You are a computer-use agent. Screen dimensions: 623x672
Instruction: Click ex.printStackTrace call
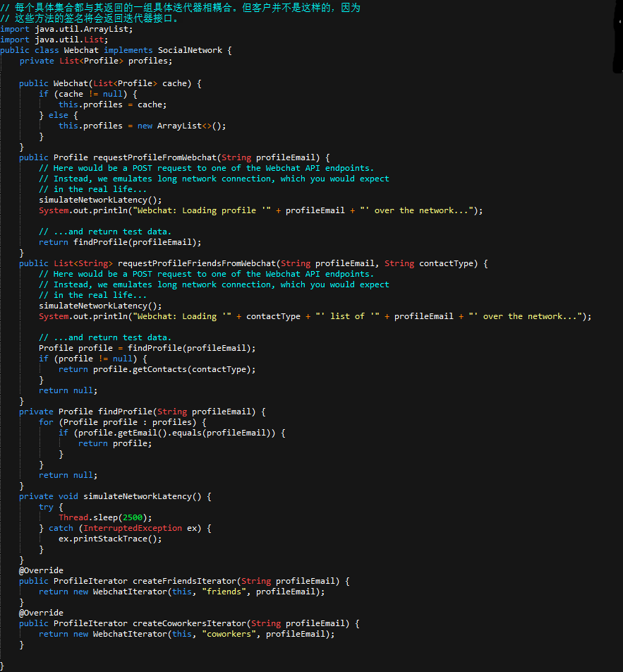pos(110,539)
